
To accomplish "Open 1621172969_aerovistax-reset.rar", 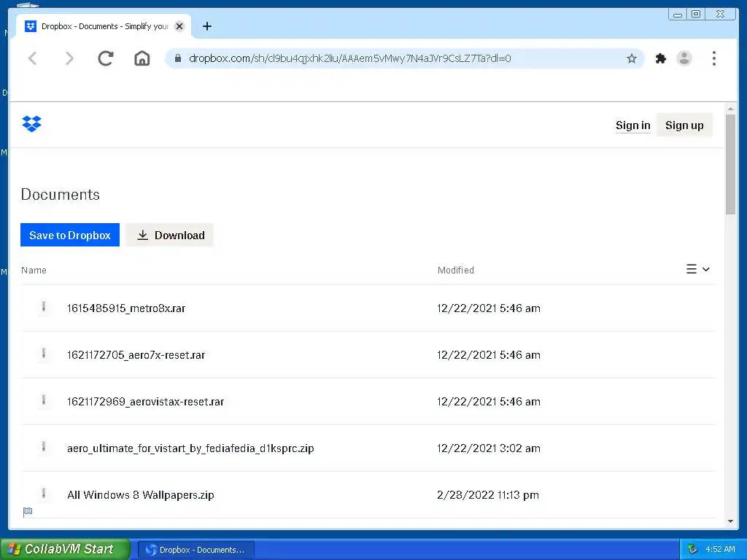I will click(146, 402).
